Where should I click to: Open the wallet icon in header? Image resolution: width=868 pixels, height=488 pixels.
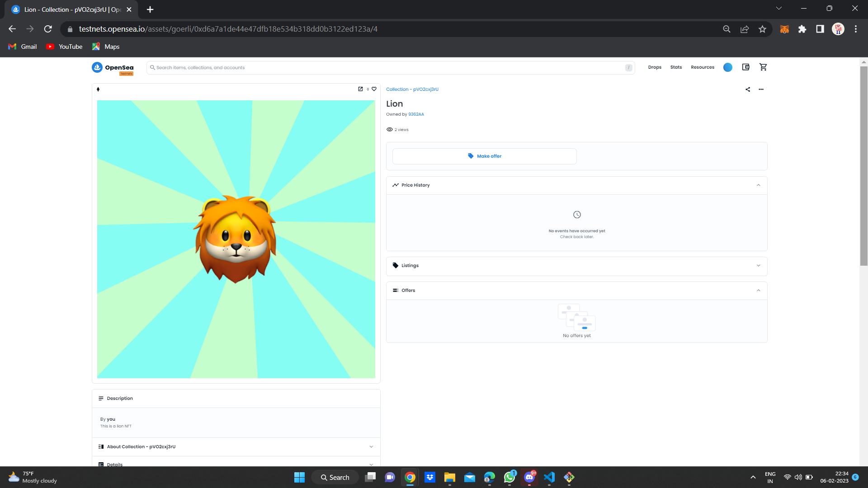tap(745, 67)
